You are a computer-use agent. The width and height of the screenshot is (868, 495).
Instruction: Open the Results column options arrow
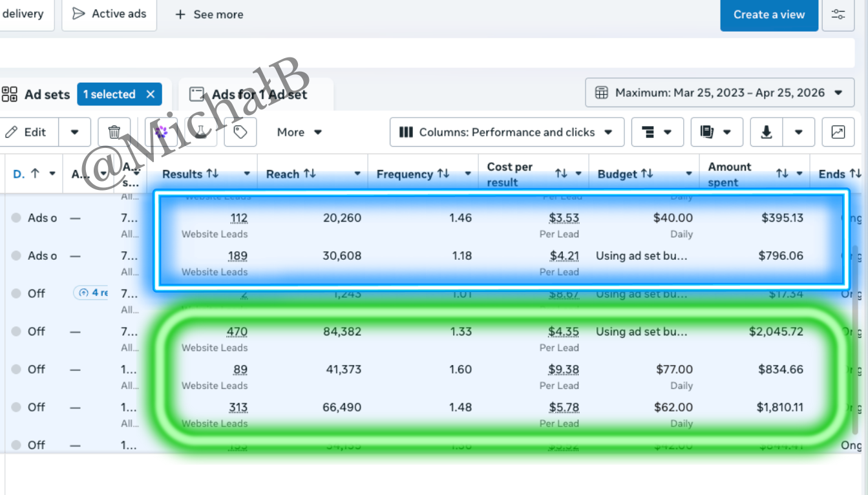[247, 174]
